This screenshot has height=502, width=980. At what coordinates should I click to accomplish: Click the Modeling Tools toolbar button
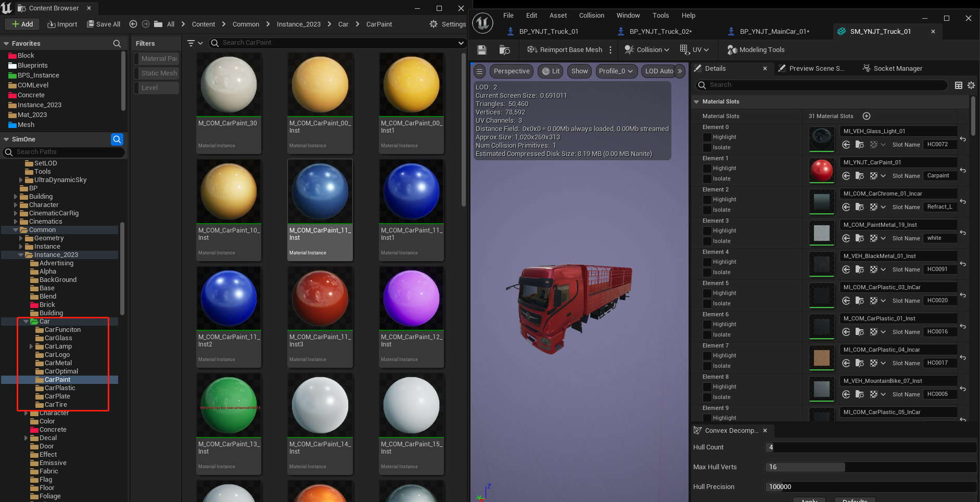tap(756, 50)
